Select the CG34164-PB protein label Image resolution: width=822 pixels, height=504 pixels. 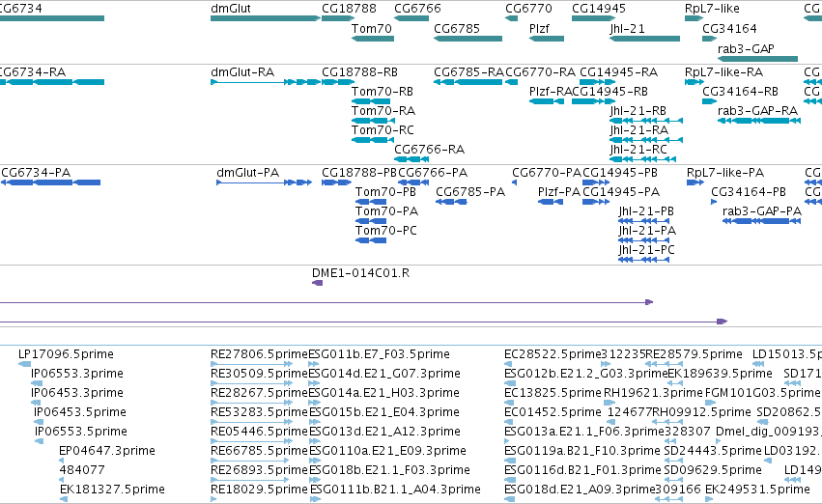(749, 192)
